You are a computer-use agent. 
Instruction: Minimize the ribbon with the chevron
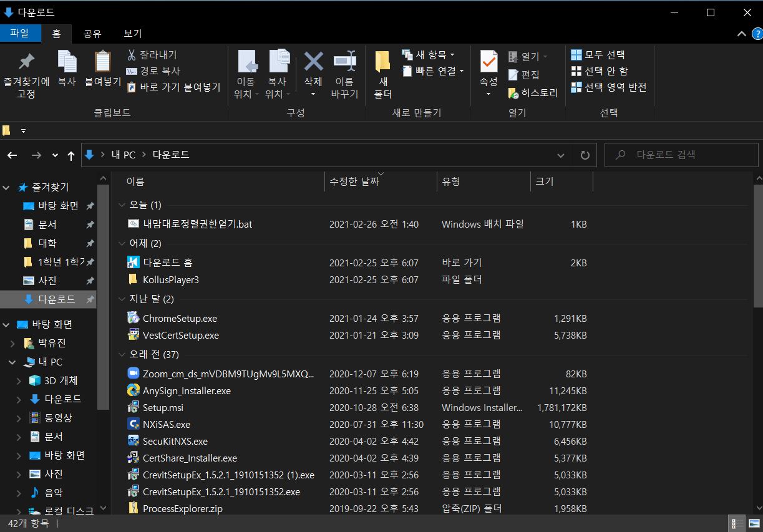741,34
